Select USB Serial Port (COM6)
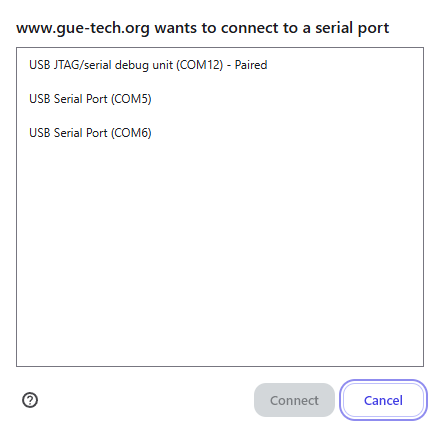 [x=220, y=133]
